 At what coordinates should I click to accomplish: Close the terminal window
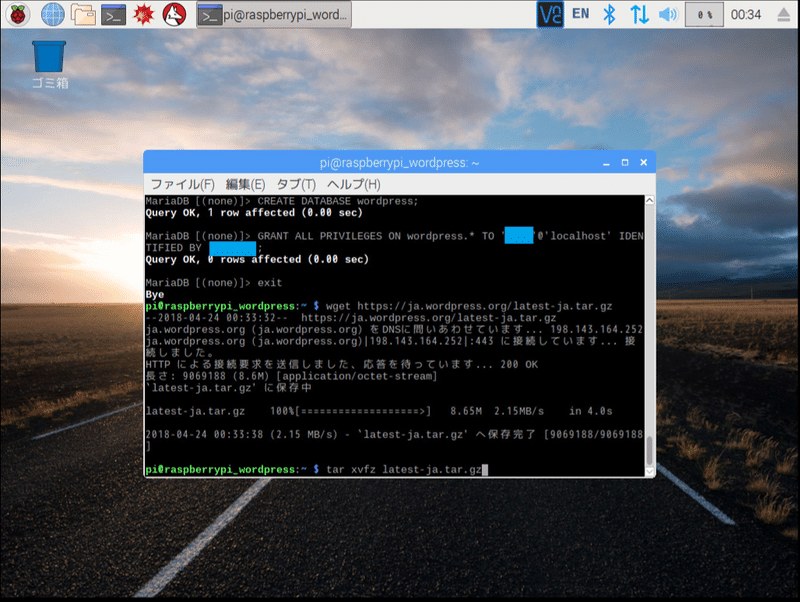(643, 162)
